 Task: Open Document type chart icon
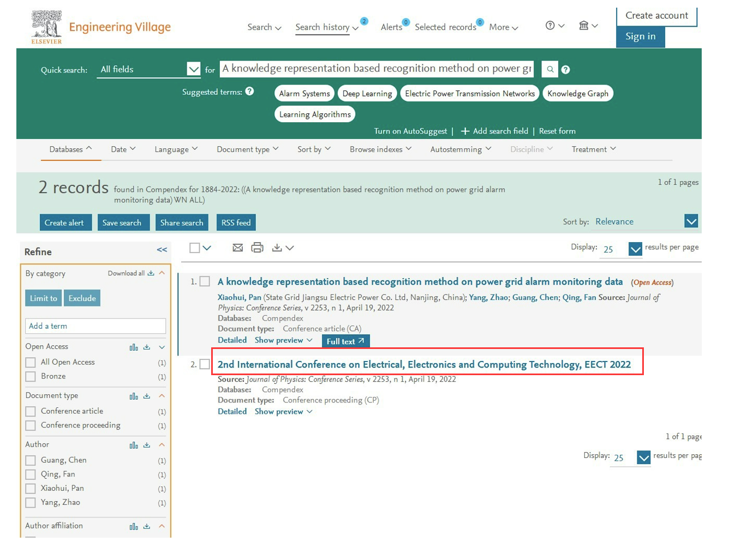pos(134,396)
